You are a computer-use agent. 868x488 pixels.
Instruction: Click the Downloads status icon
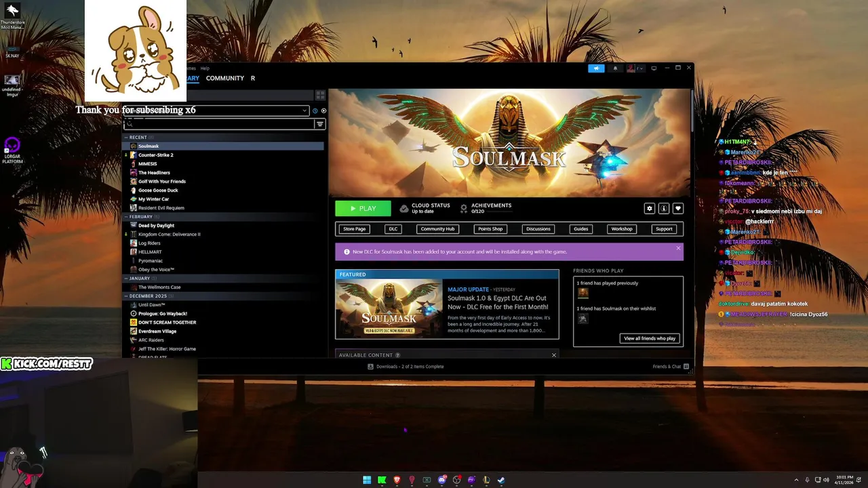(370, 367)
